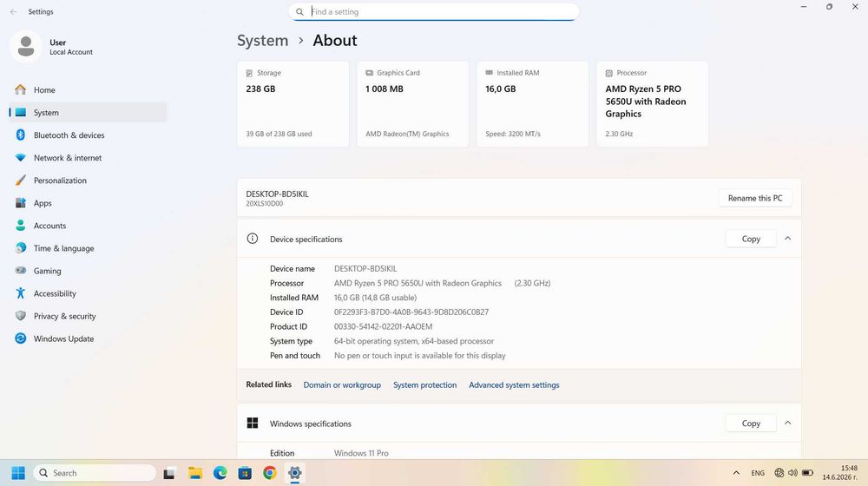The image size is (868, 486).
Task: Click the Personalization paintbrush icon
Action: (21, 181)
